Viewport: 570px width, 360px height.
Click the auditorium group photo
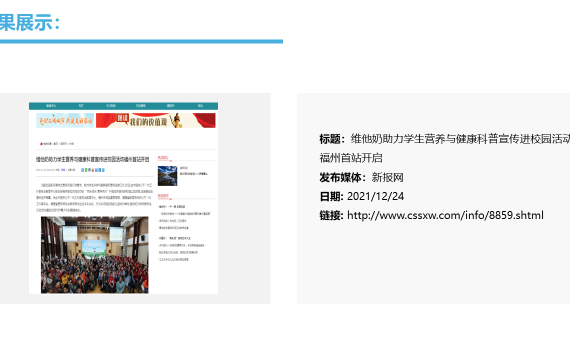point(95,255)
